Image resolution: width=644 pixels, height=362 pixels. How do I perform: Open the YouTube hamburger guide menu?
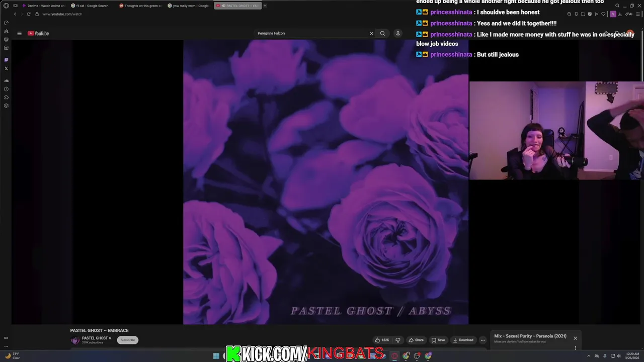tap(19, 33)
